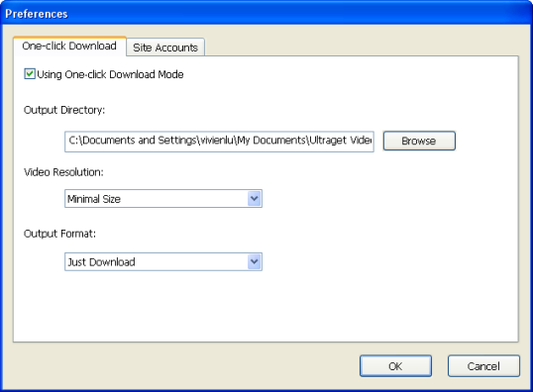
Task: Click the Output Format label
Action: pos(59,234)
